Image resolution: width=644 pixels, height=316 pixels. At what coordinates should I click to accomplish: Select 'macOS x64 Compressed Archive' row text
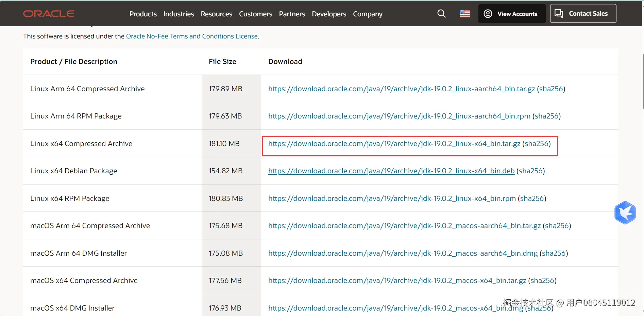[84, 281]
